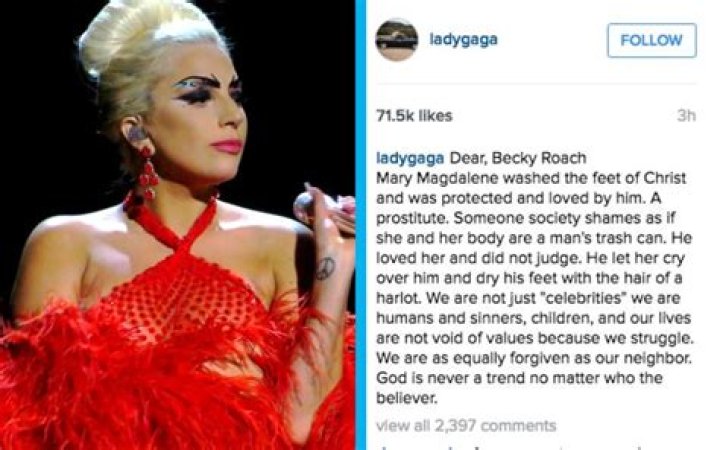View the 71.5k likes list
The height and width of the screenshot is (450, 720).
point(414,116)
